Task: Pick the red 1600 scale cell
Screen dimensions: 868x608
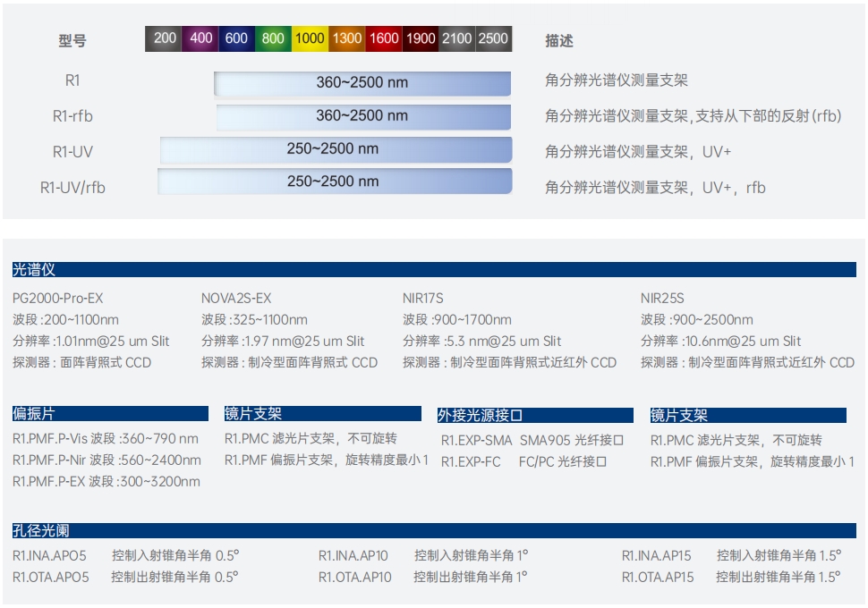Action: [x=384, y=38]
